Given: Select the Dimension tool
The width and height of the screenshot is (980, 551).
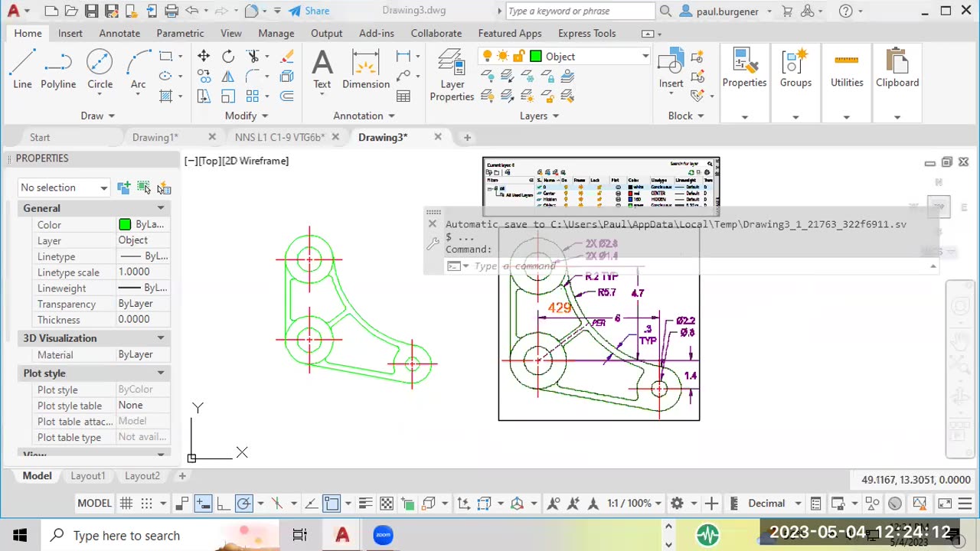Looking at the screenshot, I should click(x=366, y=69).
